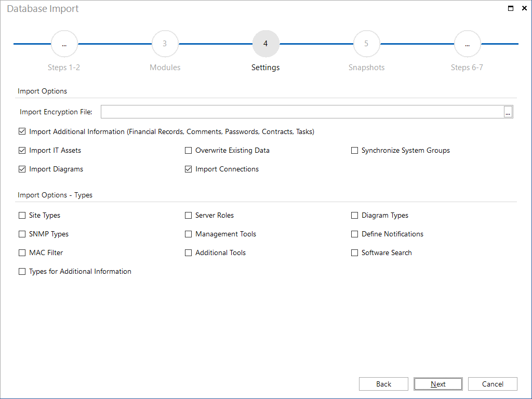Cancel the database import wizard
This screenshot has height=399, width=532.
point(493,384)
